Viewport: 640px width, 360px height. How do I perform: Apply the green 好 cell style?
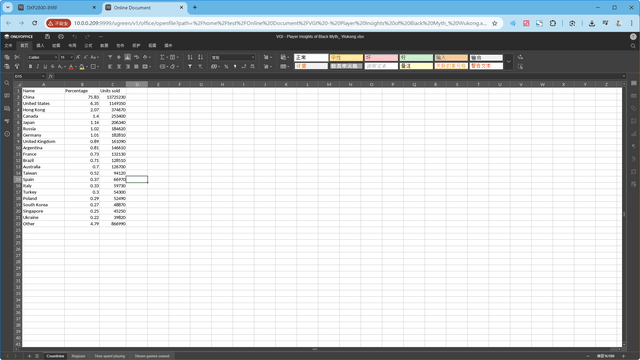click(416, 58)
